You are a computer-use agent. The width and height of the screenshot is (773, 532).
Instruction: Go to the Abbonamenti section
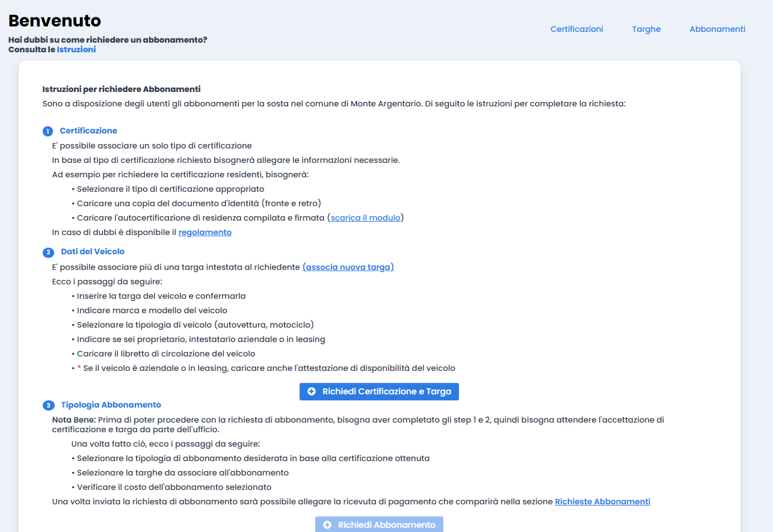(x=717, y=29)
